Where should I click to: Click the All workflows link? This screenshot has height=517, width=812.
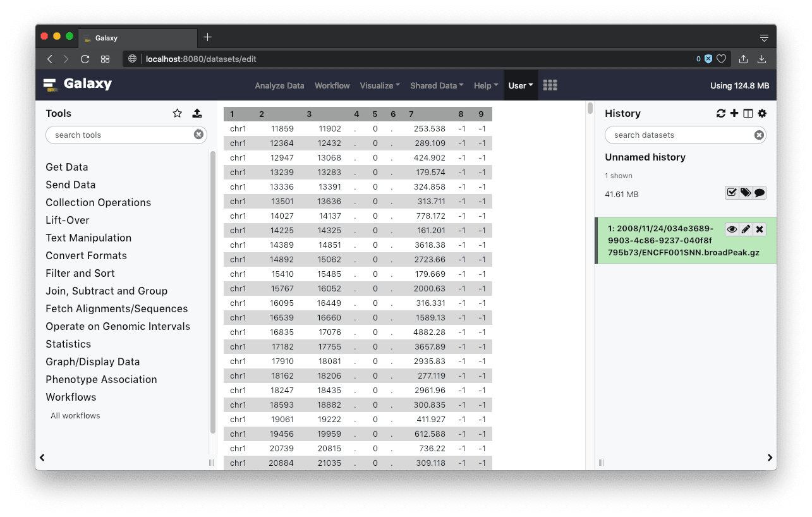[x=75, y=415]
